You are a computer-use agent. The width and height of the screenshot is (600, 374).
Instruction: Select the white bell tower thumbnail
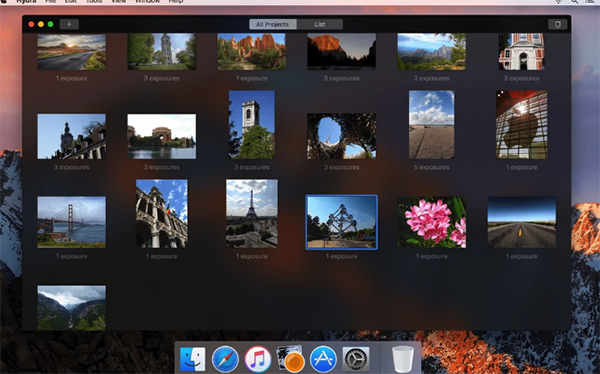tap(251, 124)
